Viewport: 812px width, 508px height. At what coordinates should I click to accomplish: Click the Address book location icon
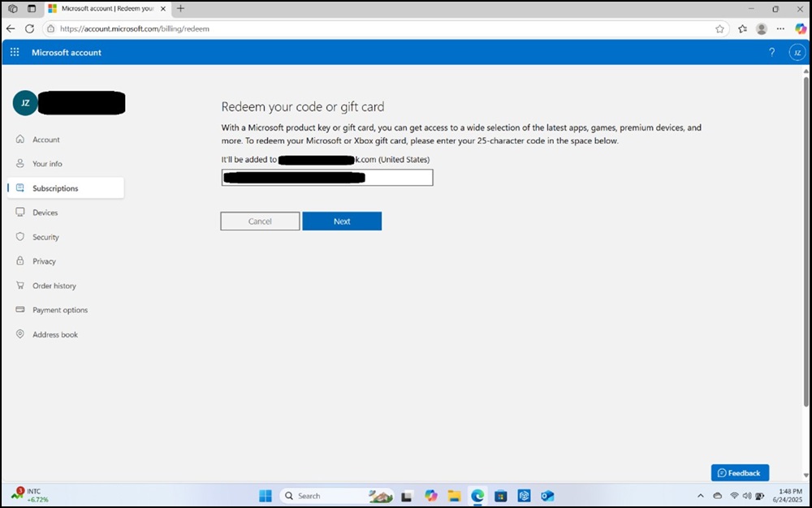coord(19,334)
